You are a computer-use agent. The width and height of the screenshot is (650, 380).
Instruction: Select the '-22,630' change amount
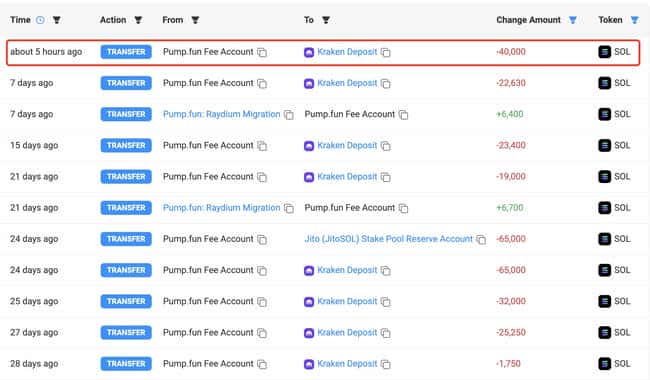[511, 83]
